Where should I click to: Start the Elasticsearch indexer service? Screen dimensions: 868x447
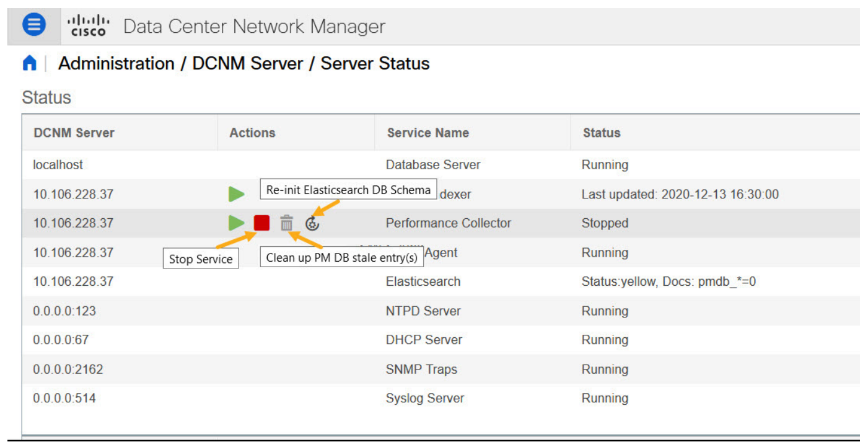point(237,194)
